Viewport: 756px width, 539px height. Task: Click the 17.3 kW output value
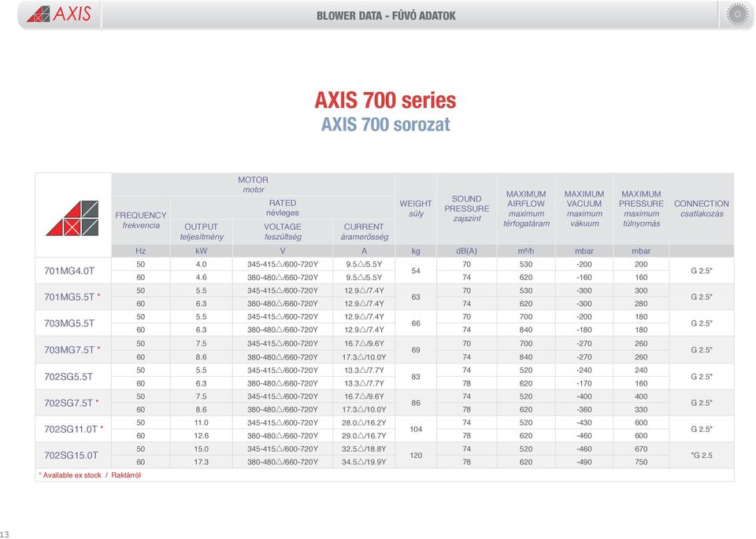(201, 462)
